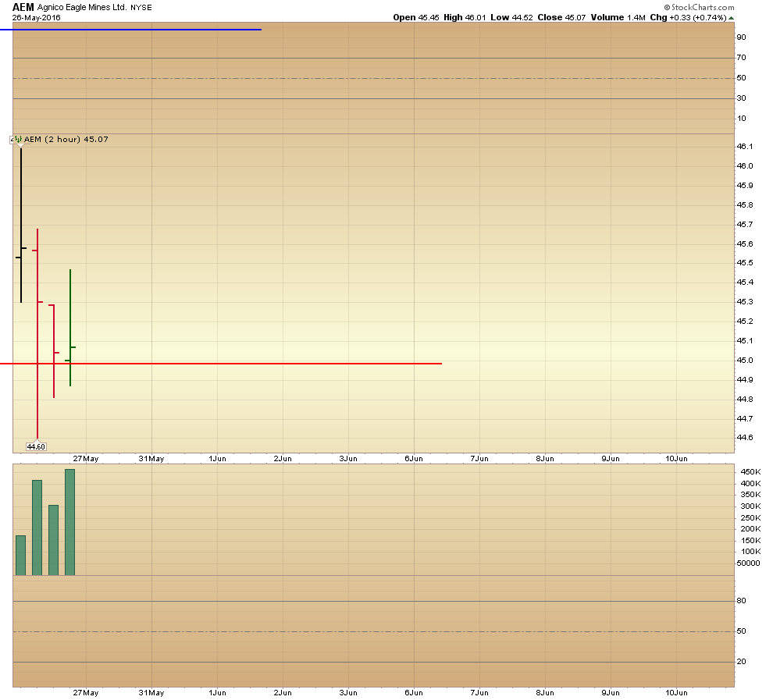Click the 44.6 price axis label
This screenshot has height=700, width=773.
(744, 438)
